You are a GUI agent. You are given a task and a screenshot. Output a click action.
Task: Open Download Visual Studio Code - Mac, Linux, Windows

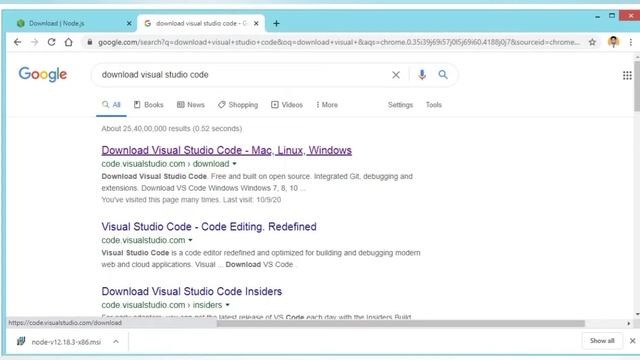click(x=227, y=150)
